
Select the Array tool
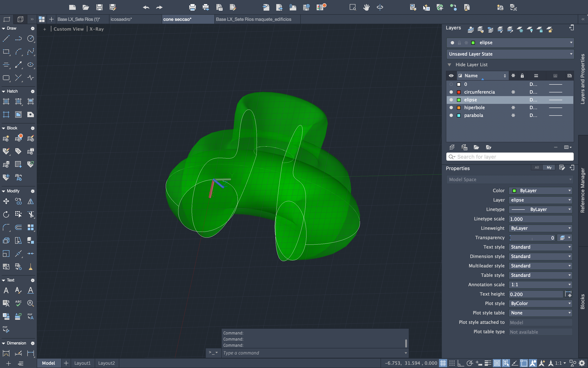pos(31,227)
